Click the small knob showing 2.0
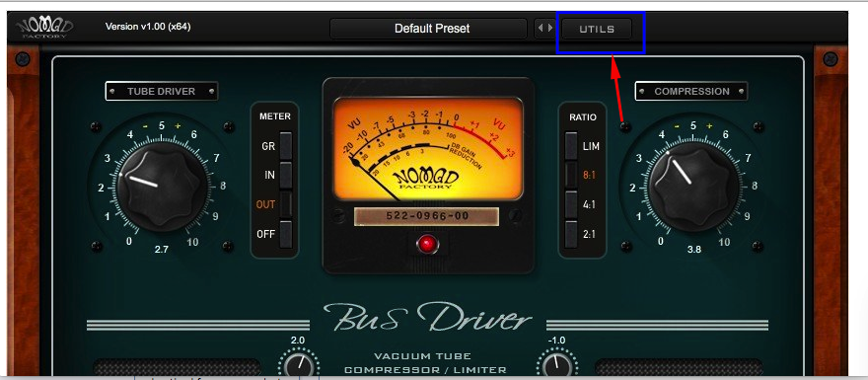The image size is (868, 380). 298,364
